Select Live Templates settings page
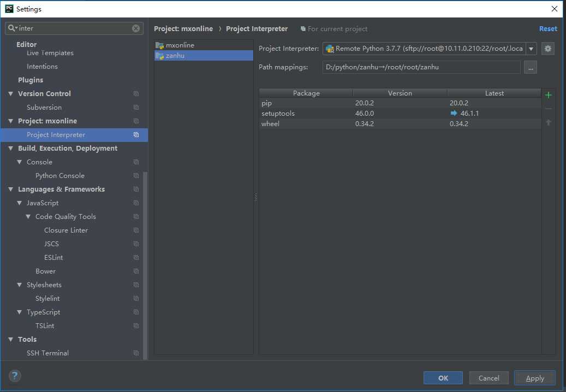This screenshot has width=566, height=392. tap(50, 53)
